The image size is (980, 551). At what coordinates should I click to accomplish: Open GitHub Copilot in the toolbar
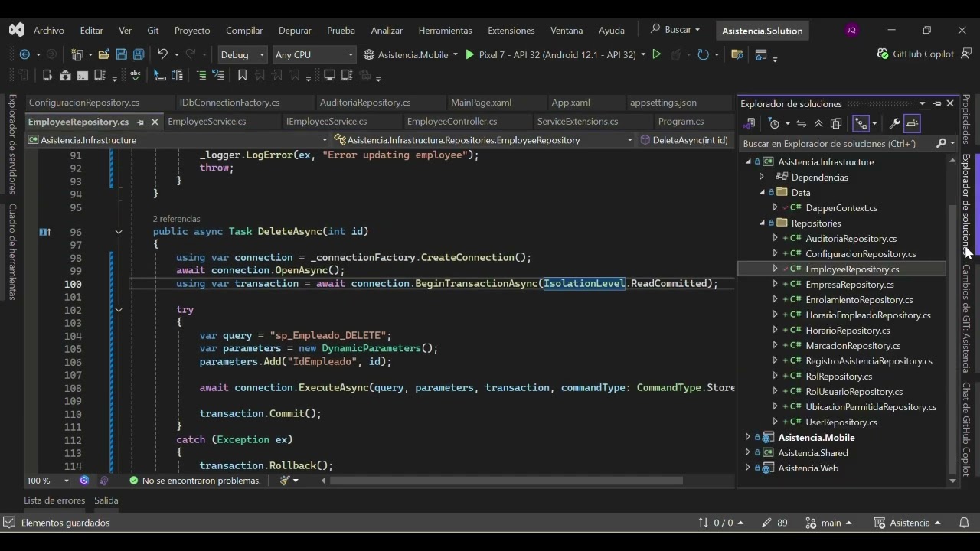click(915, 54)
